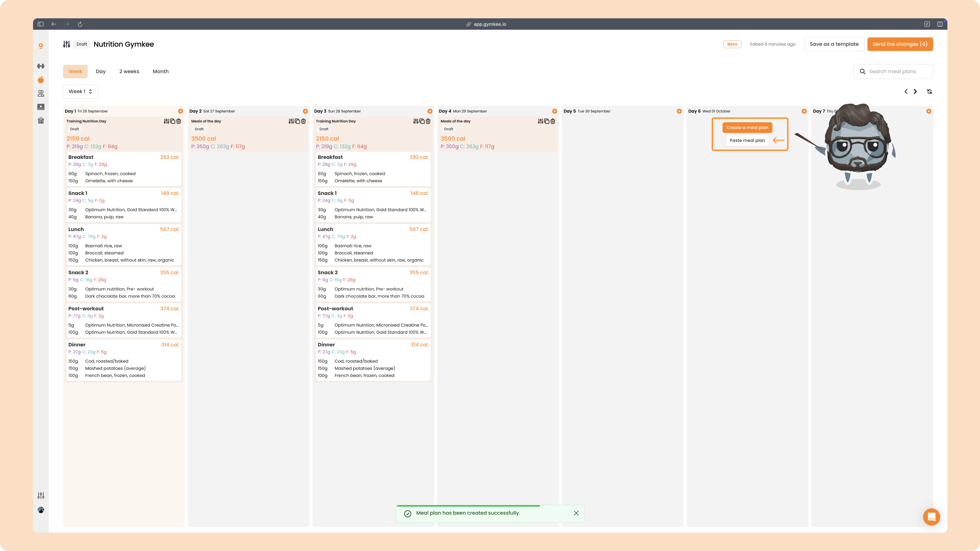Add a meal plan to Day 1
Viewport: 980px width, 551px height.
coord(180,111)
